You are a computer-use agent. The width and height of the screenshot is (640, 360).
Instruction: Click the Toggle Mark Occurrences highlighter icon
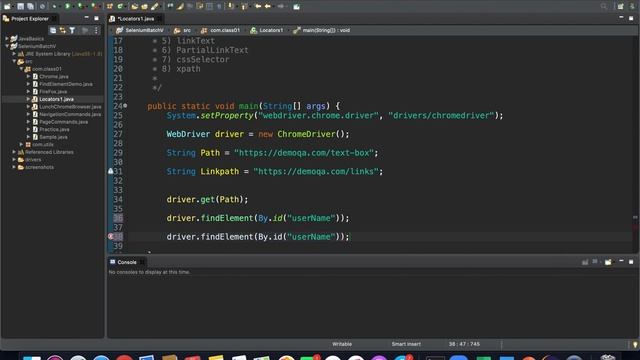click(x=180, y=6)
